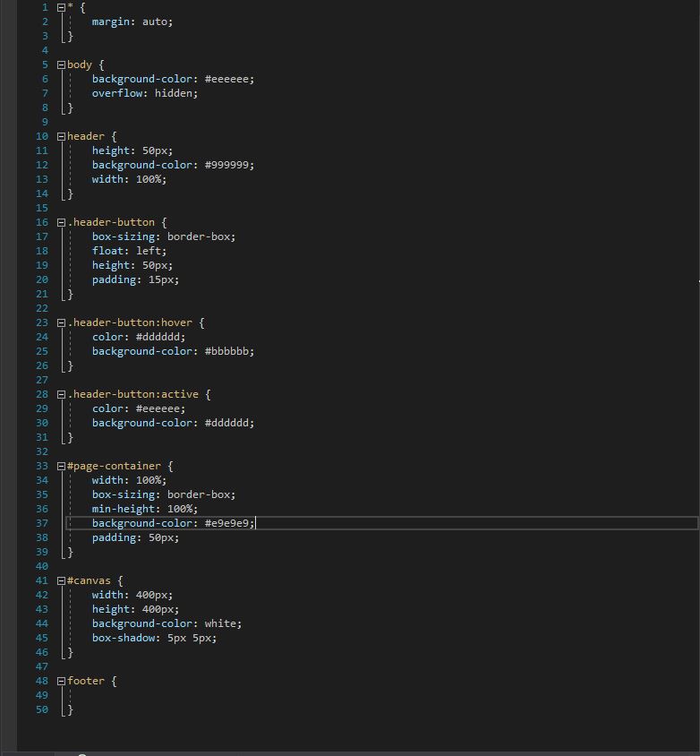The height and width of the screenshot is (756, 700).
Task: Collapse the #page-container rule block
Action: 61,467
